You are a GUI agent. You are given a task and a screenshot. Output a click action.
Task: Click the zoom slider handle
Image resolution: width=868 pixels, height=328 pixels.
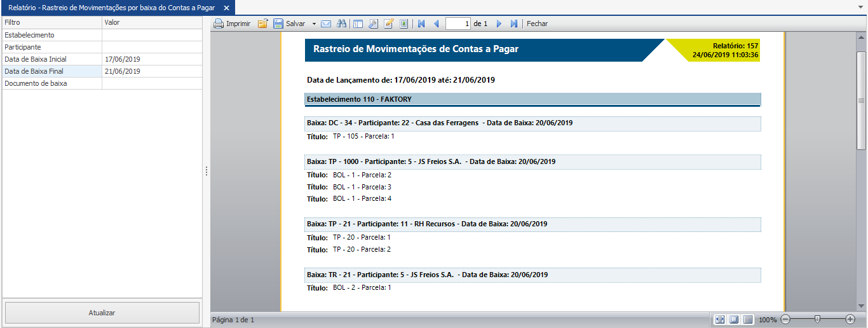818,319
